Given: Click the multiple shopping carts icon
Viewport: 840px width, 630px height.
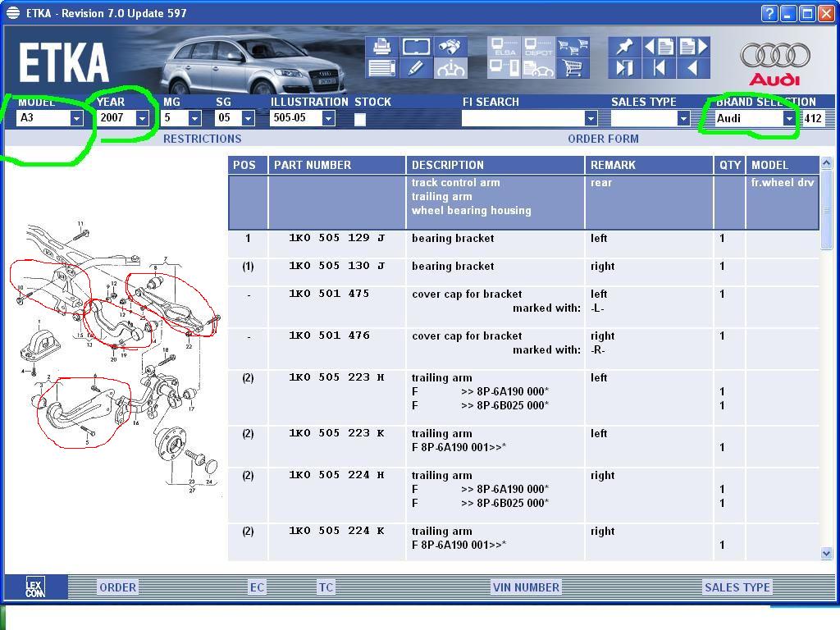Looking at the screenshot, I should (573, 47).
